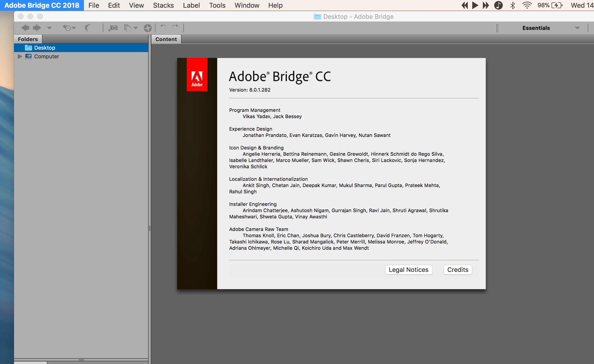Switch to the Folders tab
594x364 pixels.
tap(28, 39)
